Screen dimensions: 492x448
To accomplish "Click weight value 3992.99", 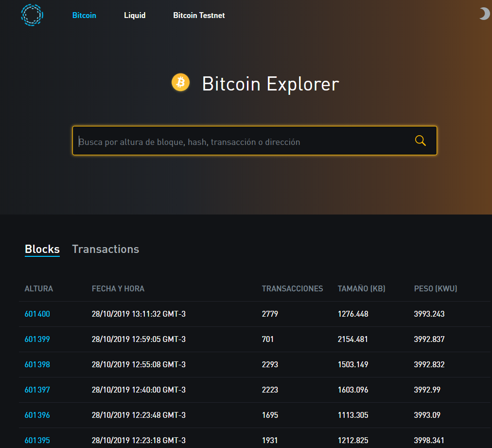I will coord(427,390).
